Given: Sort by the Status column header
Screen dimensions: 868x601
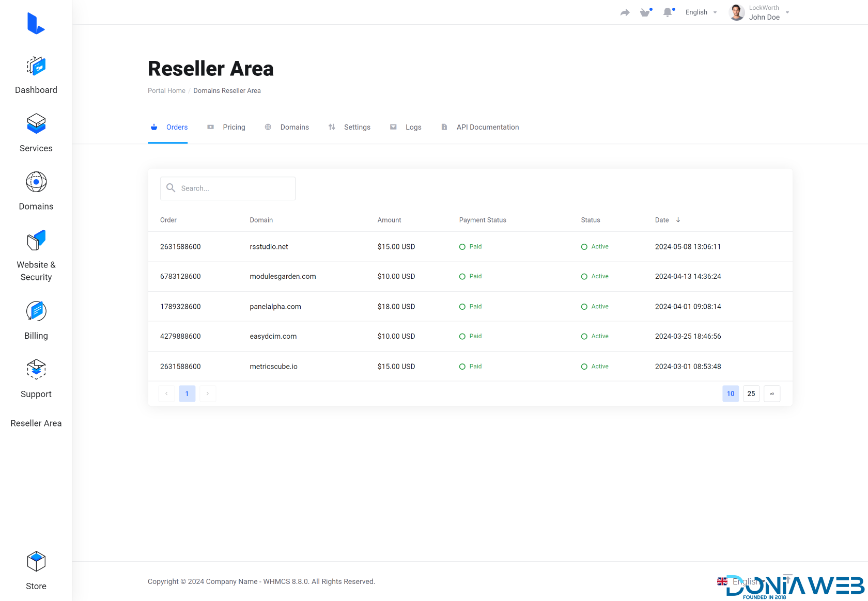Looking at the screenshot, I should 591,220.
